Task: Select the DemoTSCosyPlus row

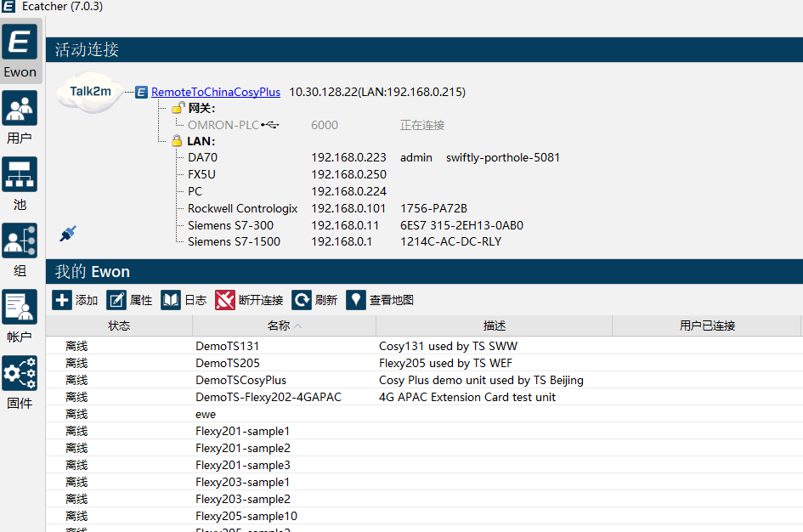Action: tap(424, 380)
